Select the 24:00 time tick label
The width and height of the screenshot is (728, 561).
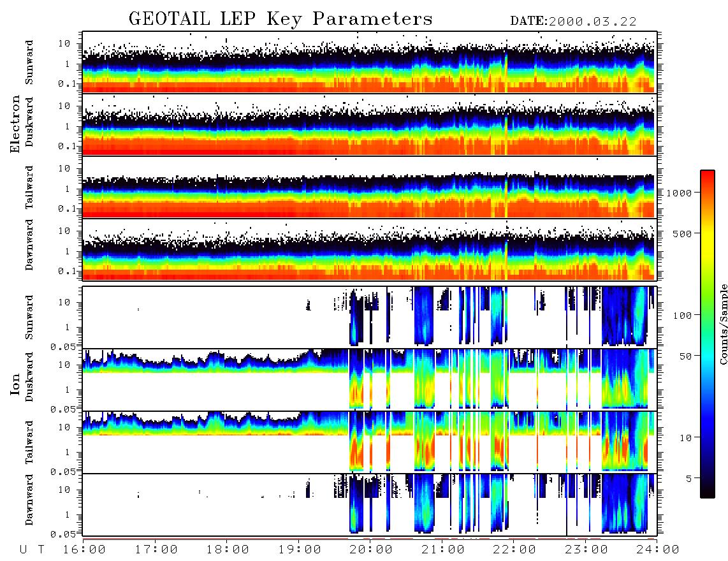[x=658, y=550]
